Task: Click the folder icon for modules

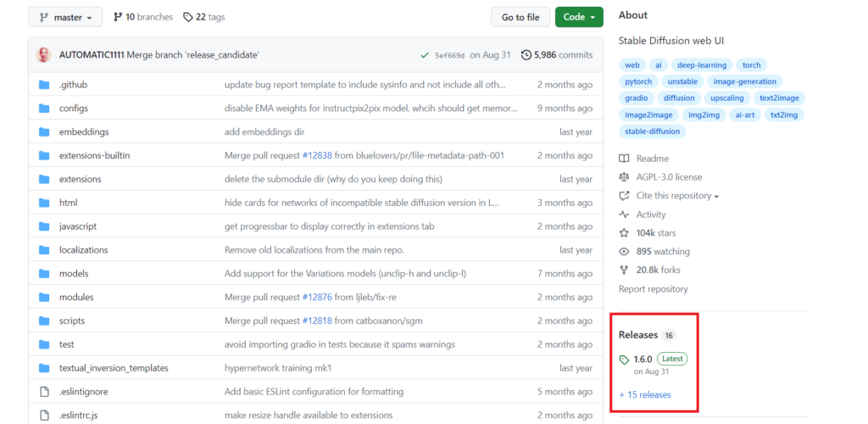Action: click(44, 298)
